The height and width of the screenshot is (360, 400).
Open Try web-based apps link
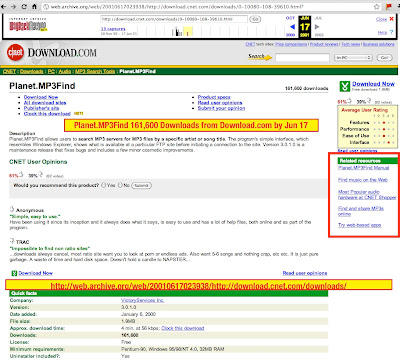coord(360,225)
